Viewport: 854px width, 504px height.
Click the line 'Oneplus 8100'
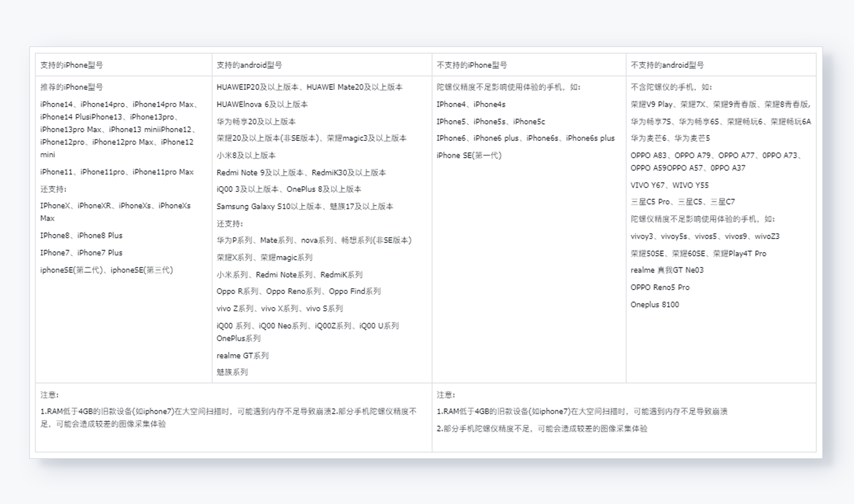655,305
